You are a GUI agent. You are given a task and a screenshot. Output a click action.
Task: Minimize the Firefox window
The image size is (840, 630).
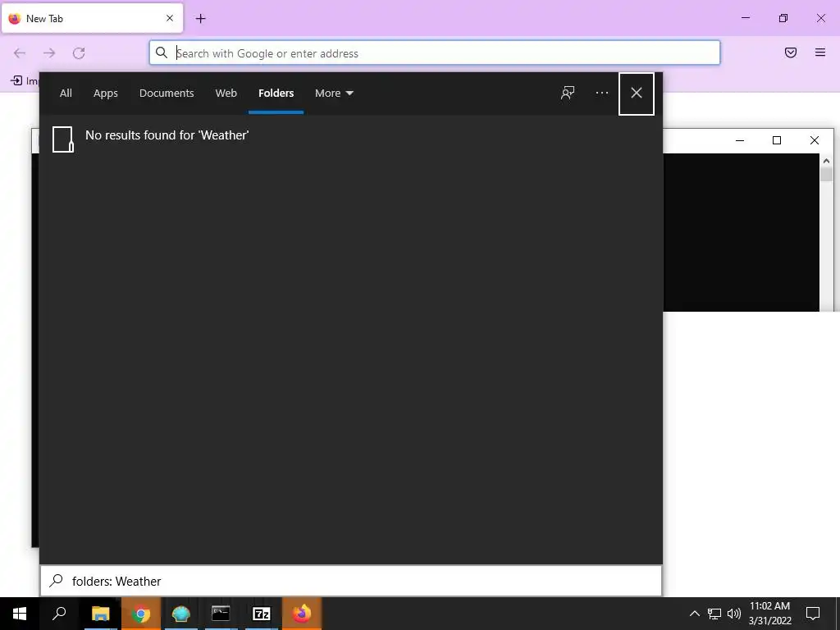(745, 18)
